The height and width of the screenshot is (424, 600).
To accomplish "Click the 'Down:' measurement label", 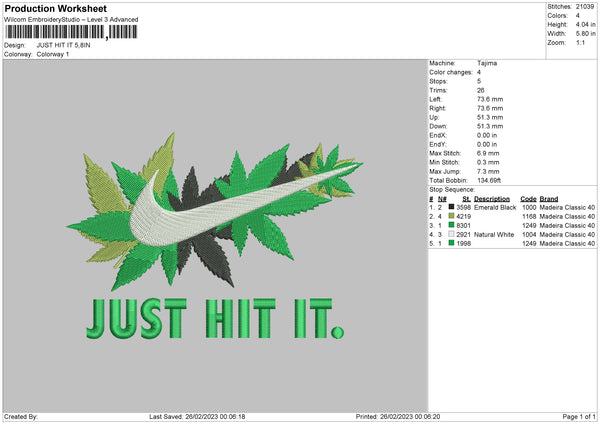I will (438, 126).
